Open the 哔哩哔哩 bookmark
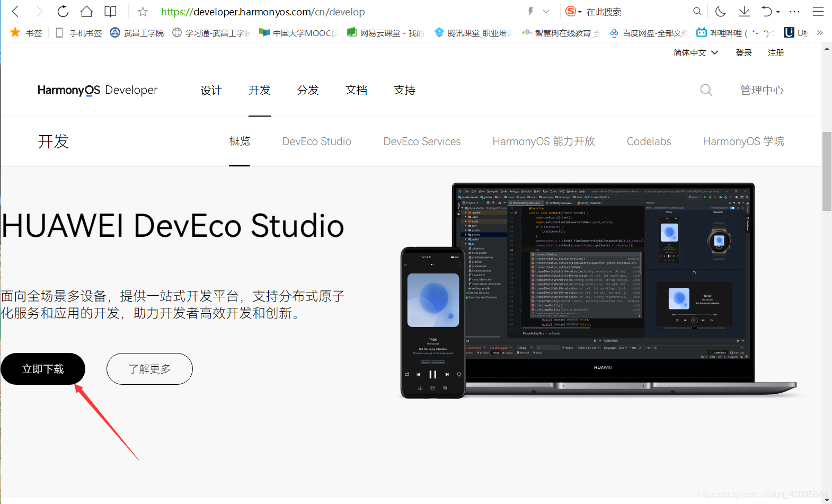 735,33
